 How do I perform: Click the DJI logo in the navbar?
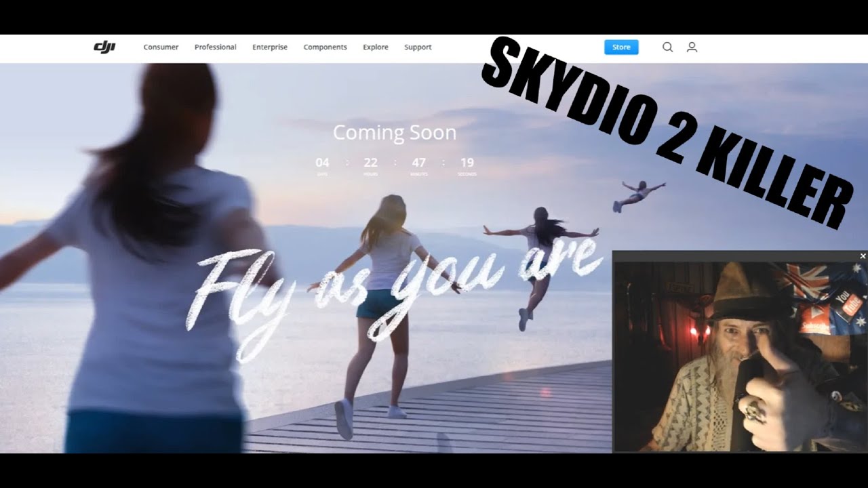click(x=104, y=47)
